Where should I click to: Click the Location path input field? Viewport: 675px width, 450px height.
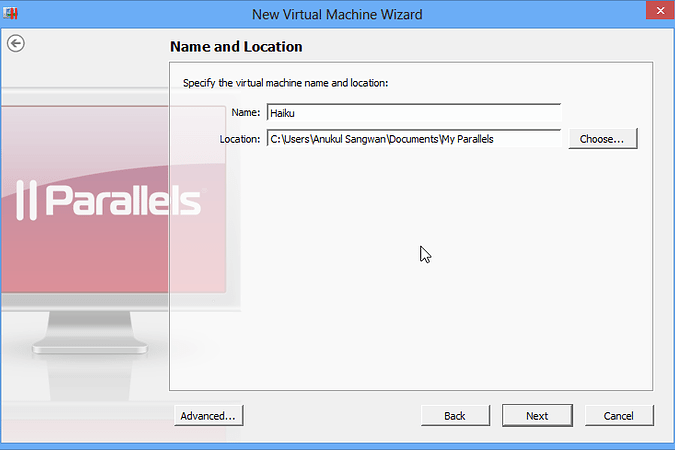coord(414,139)
